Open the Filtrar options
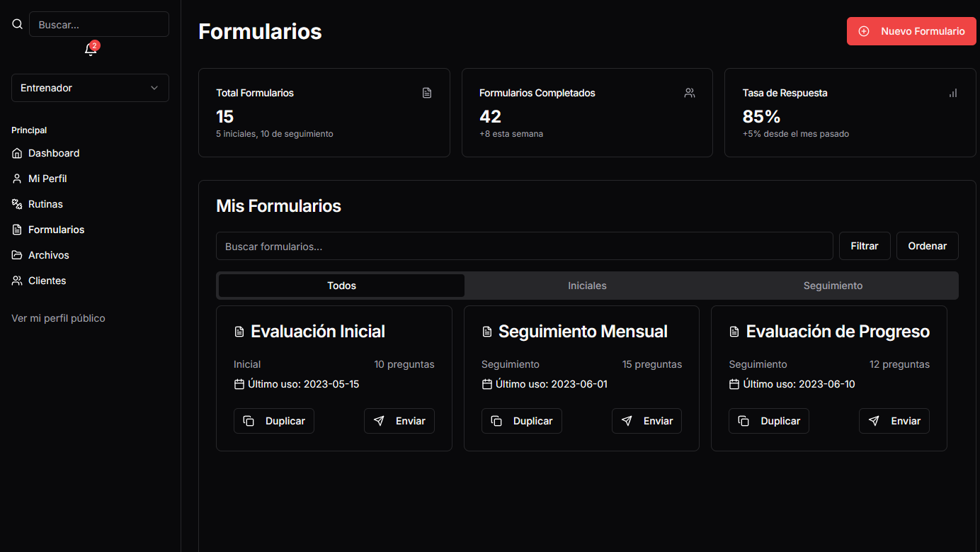The height and width of the screenshot is (552, 980). 864,246
